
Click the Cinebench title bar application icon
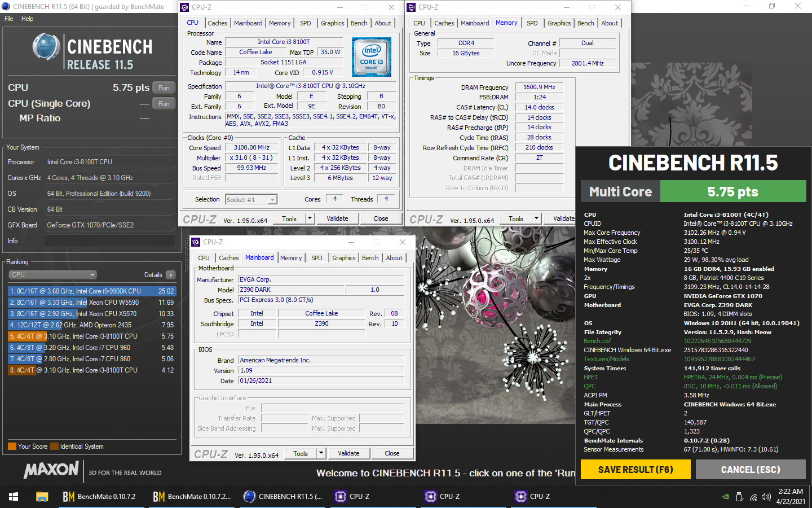(x=6, y=6)
